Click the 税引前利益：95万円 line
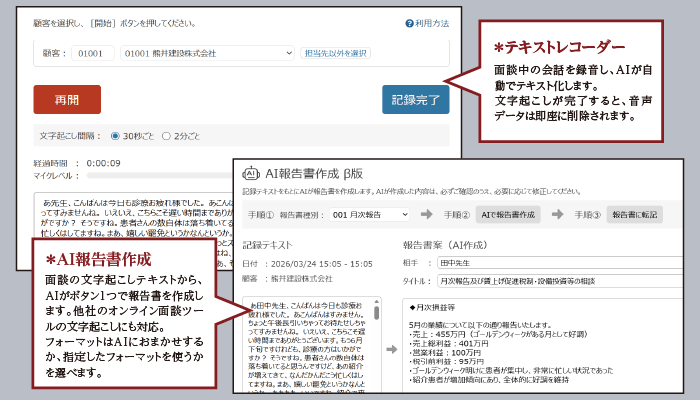 tap(446, 362)
